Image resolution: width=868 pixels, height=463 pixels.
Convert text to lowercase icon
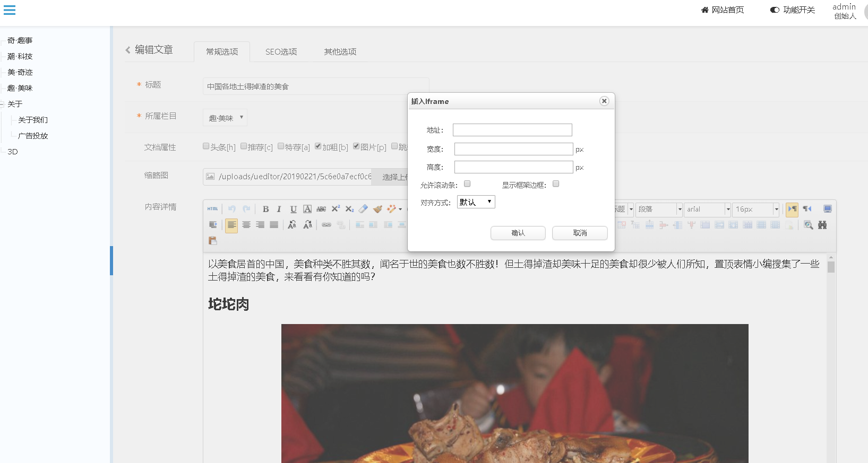[307, 225]
